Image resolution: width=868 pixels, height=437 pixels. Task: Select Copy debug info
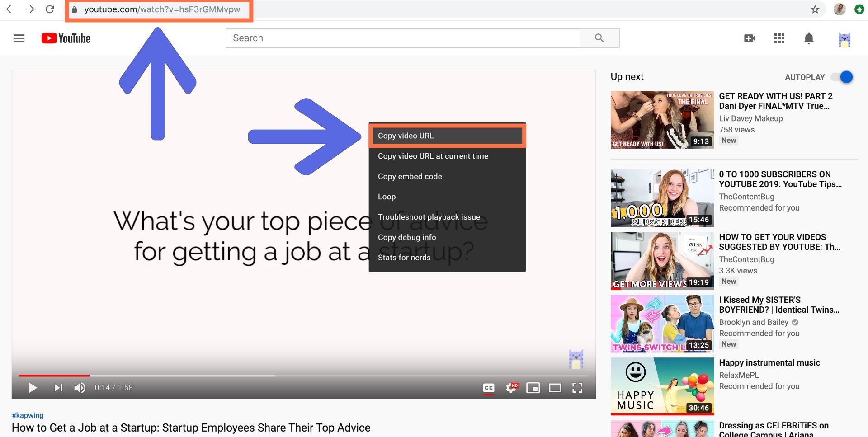click(447, 237)
